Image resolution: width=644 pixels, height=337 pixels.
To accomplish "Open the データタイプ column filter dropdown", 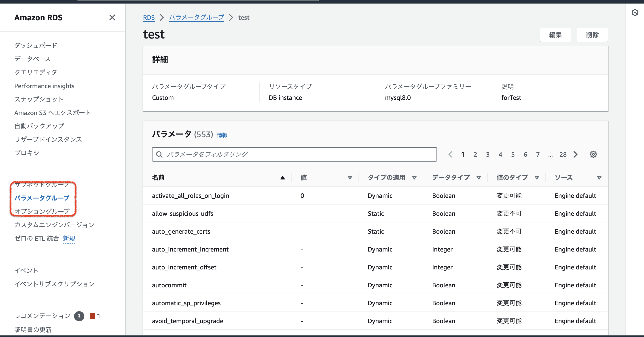I will (x=479, y=178).
